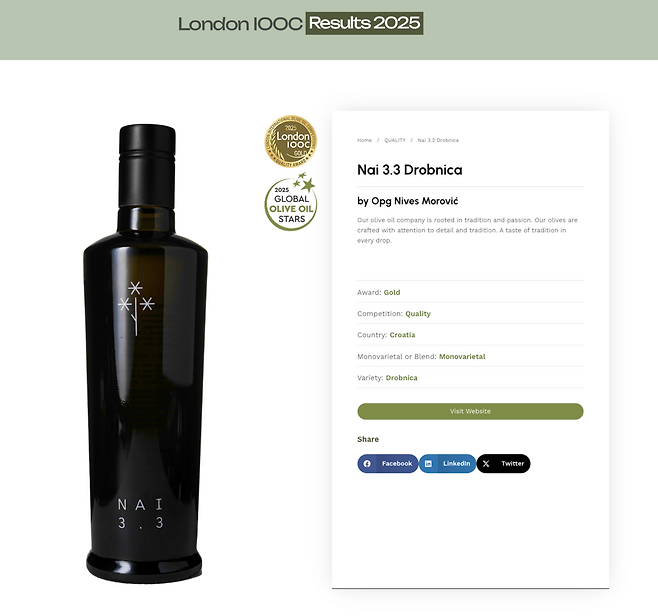Click the Global Olive Oil Stars badge
658x616 pixels.
[291, 202]
